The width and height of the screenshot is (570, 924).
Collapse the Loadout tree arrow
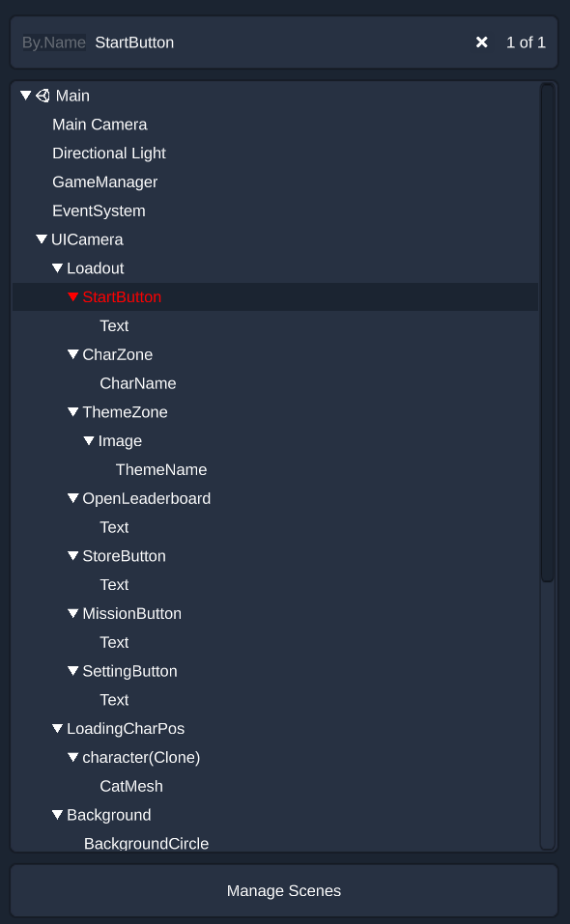pos(57,268)
